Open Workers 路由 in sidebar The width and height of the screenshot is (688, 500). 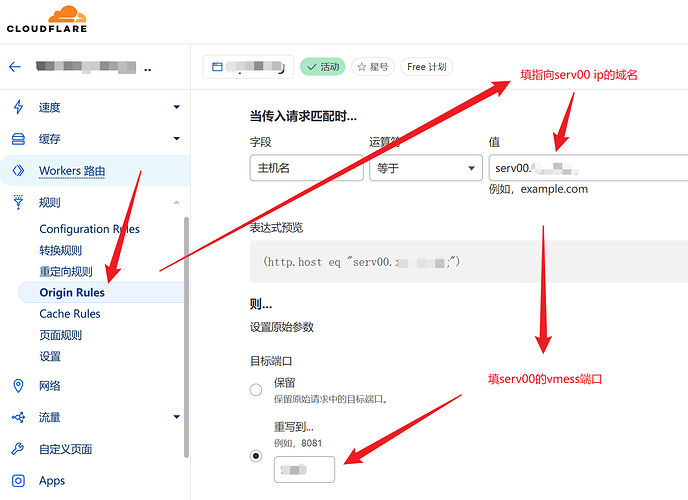pos(72,171)
